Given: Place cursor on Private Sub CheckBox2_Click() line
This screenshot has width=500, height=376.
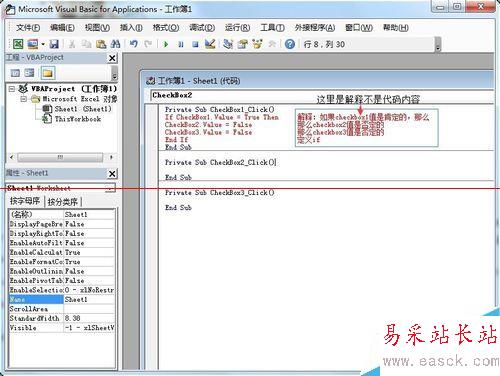Looking at the screenshot, I should 220,162.
